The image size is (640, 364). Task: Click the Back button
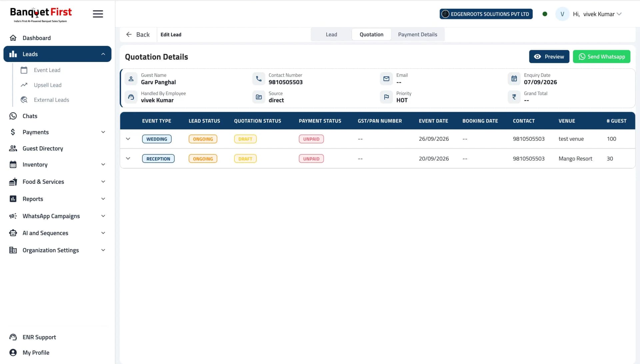(x=138, y=34)
